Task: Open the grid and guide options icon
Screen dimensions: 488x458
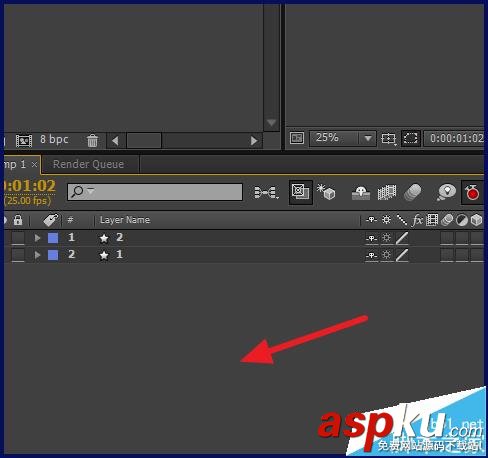Action: coord(388,138)
